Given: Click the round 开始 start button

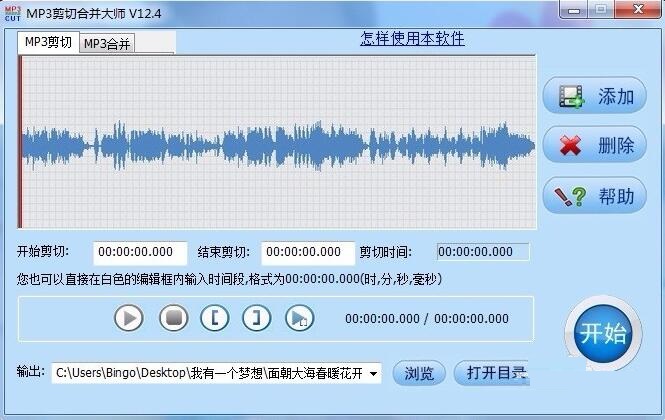Looking at the screenshot, I should click(603, 333).
